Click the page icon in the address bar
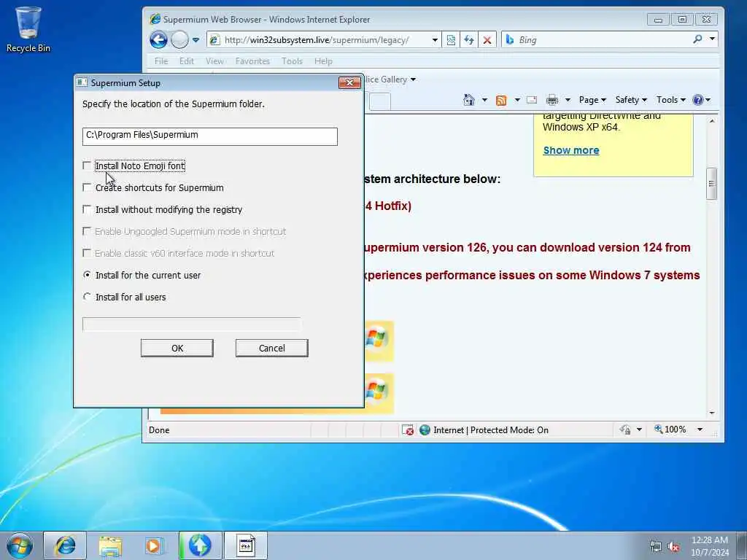 (214, 40)
